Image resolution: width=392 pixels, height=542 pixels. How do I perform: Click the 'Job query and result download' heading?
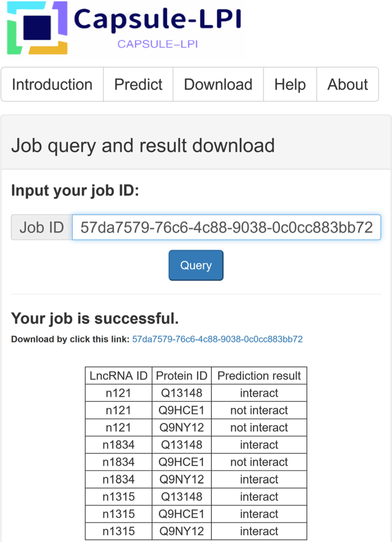click(143, 145)
